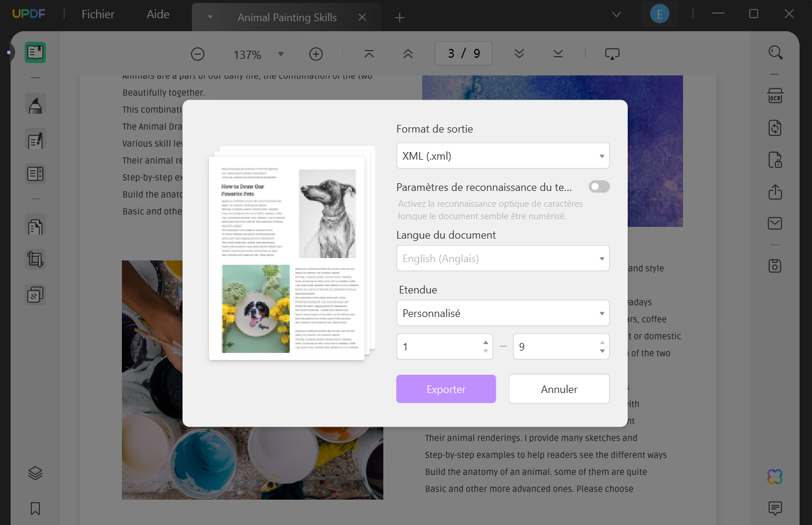The width and height of the screenshot is (812, 525).
Task: Open the Format de sortie dropdown
Action: tap(502, 155)
